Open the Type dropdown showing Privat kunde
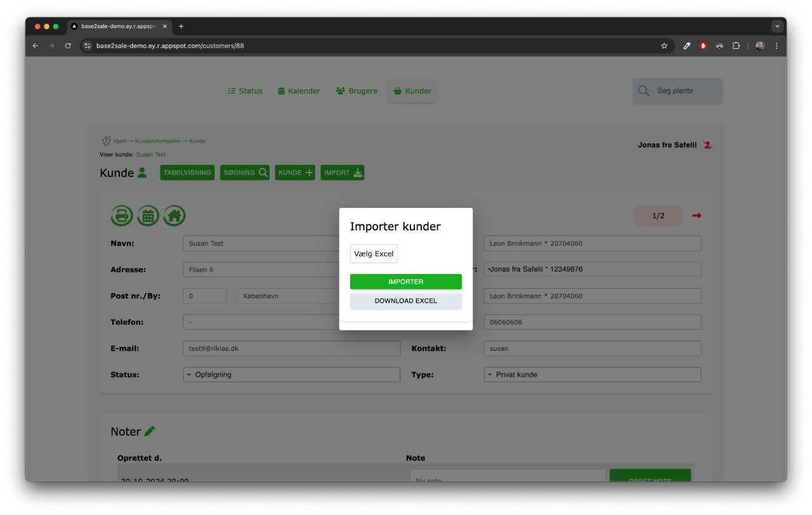This screenshot has height=515, width=812. tap(592, 375)
